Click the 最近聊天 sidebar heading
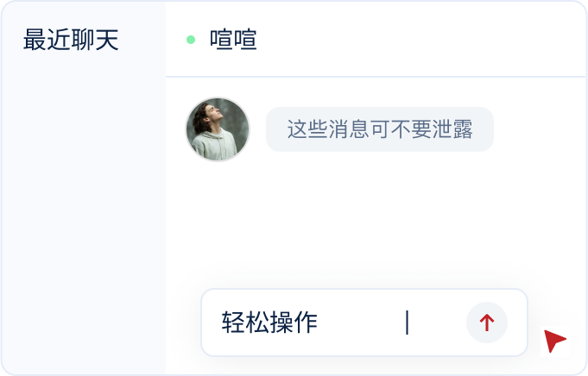 coord(71,40)
